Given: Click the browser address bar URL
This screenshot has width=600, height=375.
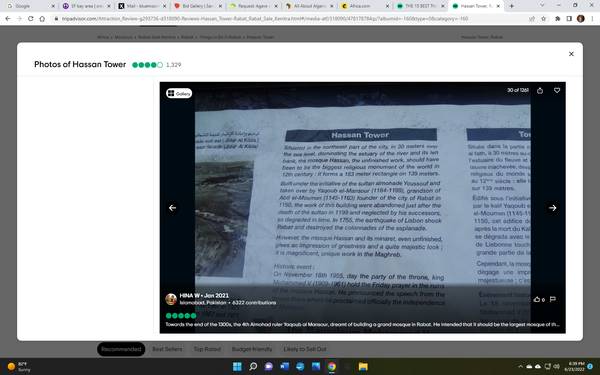Looking at the screenshot, I should point(265,19).
